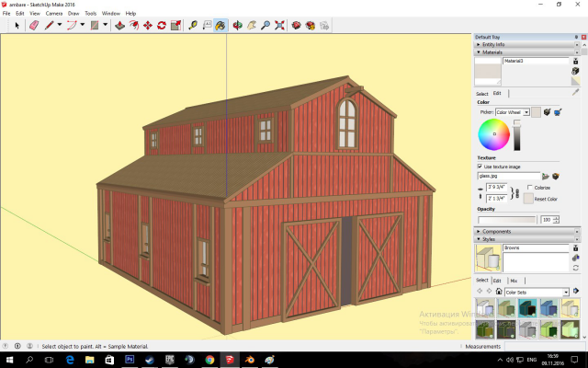Select the Line pencil tool
Viewport: 588px width, 368px height.
coord(49,26)
